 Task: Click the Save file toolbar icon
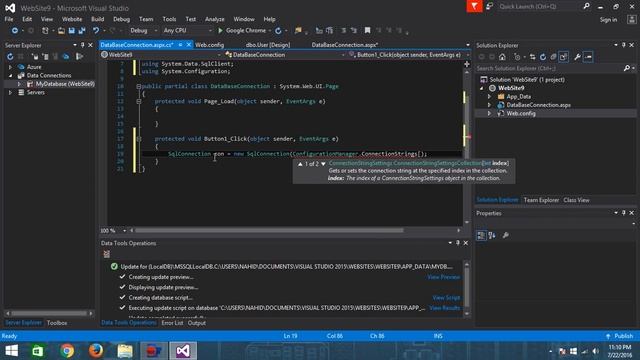(72, 31)
